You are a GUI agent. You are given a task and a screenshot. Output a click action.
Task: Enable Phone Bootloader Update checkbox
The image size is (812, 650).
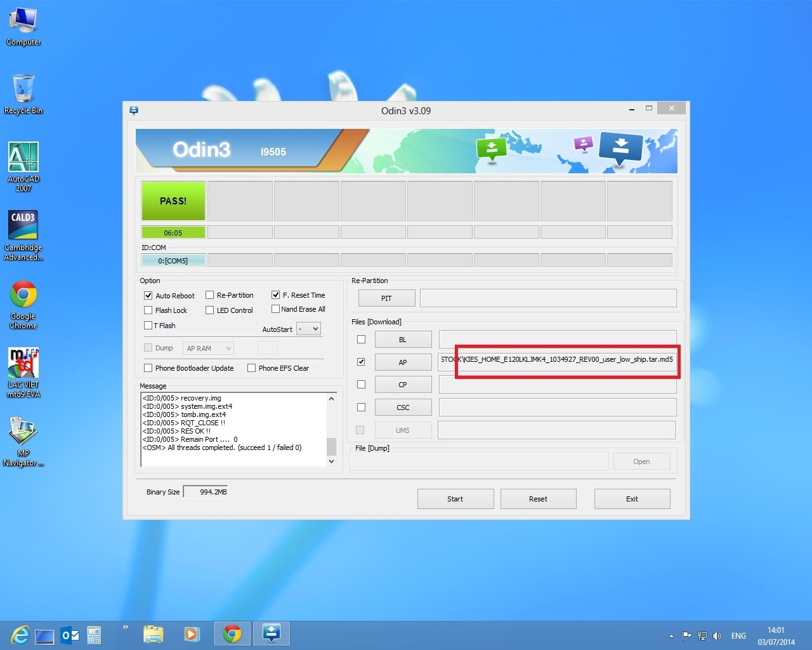click(148, 368)
